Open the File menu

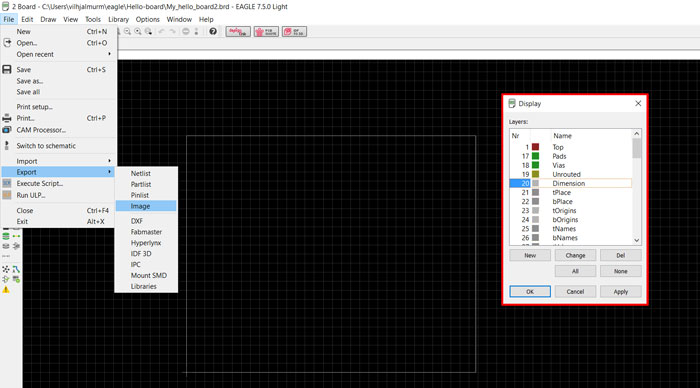[x=9, y=19]
